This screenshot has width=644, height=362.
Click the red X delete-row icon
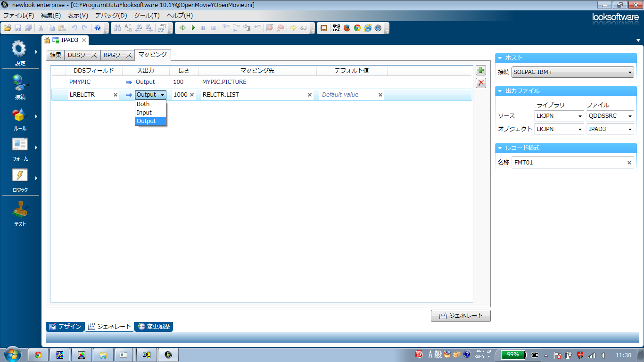point(481,83)
